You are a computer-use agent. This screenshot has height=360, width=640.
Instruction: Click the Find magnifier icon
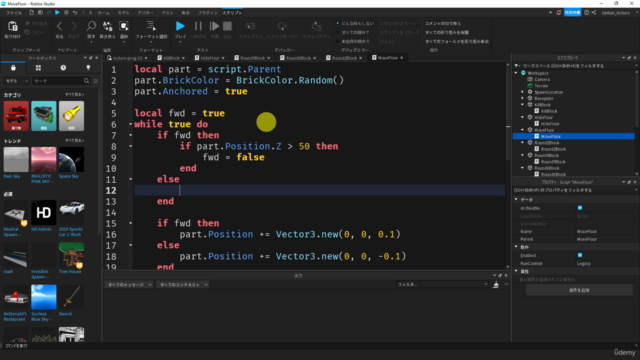pos(91,27)
